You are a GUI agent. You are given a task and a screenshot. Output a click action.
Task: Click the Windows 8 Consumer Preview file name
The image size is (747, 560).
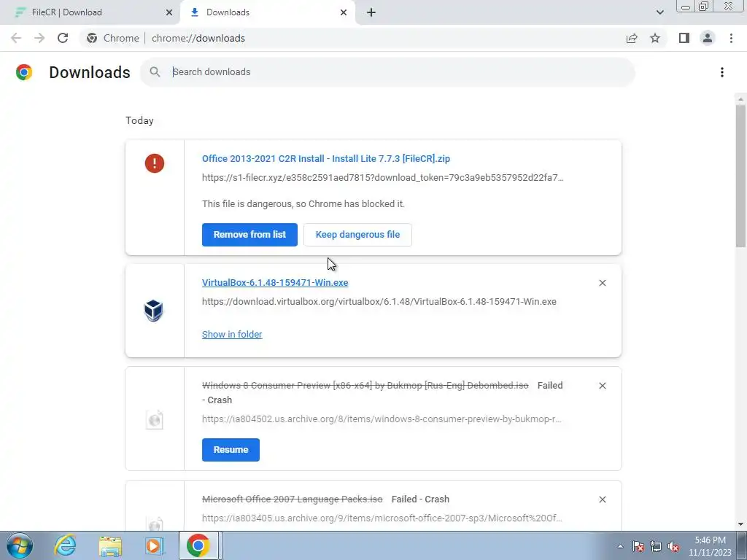coord(365,386)
